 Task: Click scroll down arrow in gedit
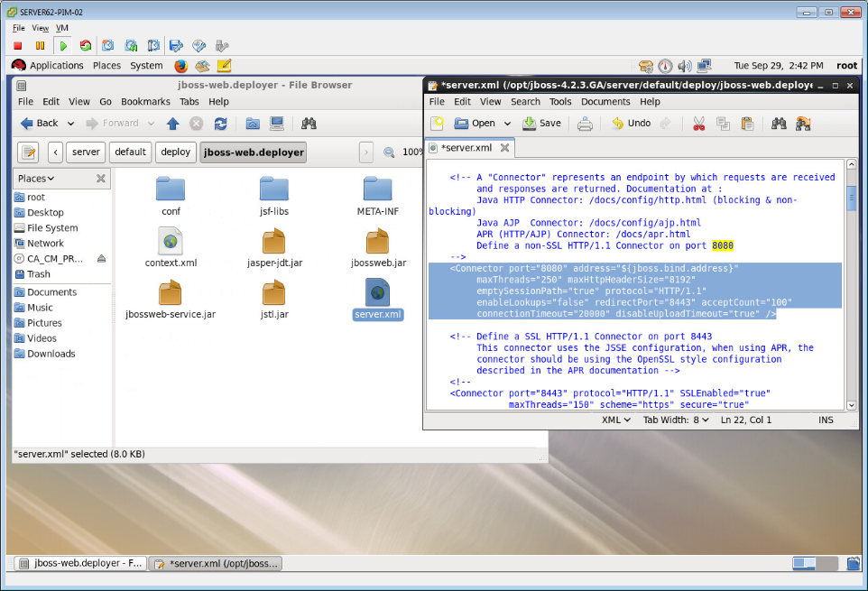coord(852,405)
